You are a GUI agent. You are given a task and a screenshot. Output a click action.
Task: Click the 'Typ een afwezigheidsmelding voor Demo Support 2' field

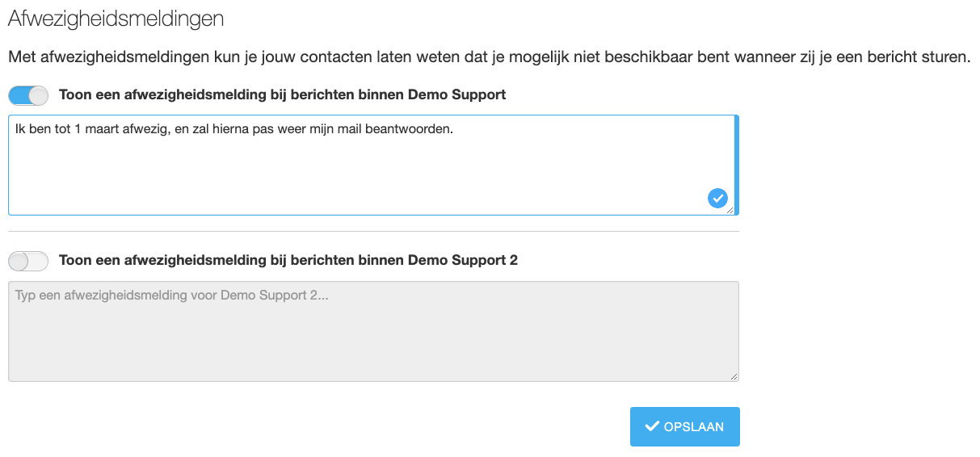tap(373, 331)
